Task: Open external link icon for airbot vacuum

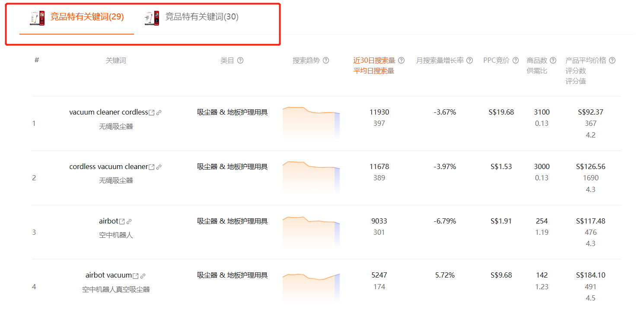Action: [x=136, y=276]
